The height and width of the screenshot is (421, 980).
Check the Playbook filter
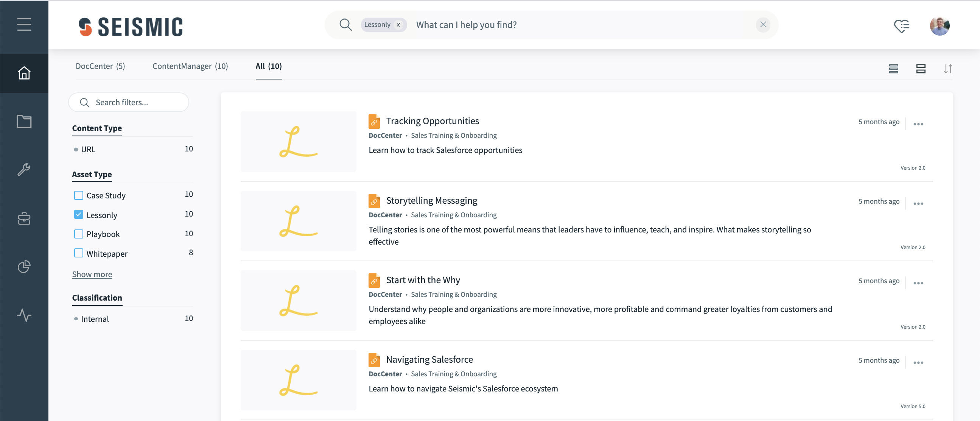pos(78,234)
